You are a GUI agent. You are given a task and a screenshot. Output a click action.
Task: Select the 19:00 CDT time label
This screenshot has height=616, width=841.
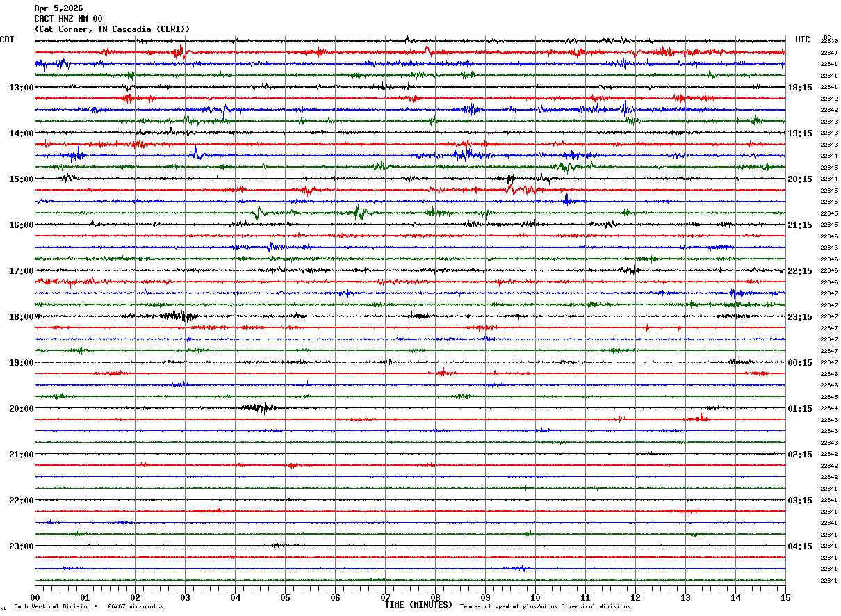(x=22, y=363)
